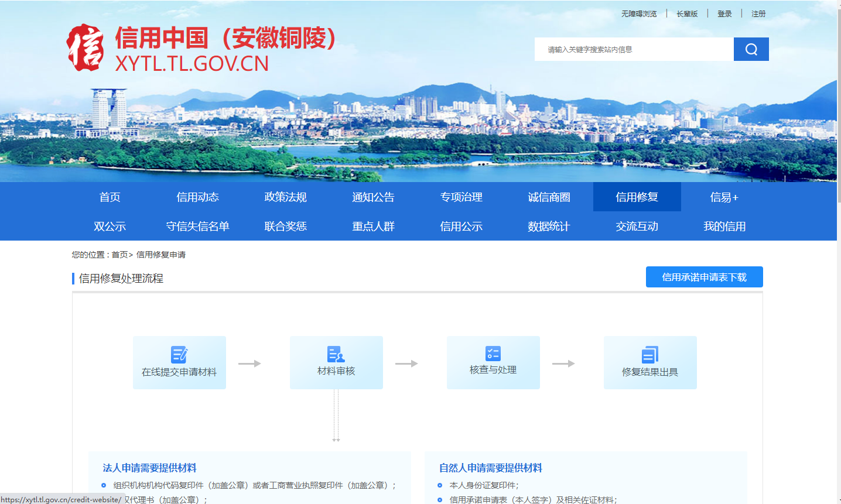Click the 在线提交申请材料 step icon
This screenshot has width=841, height=504.
[179, 354]
